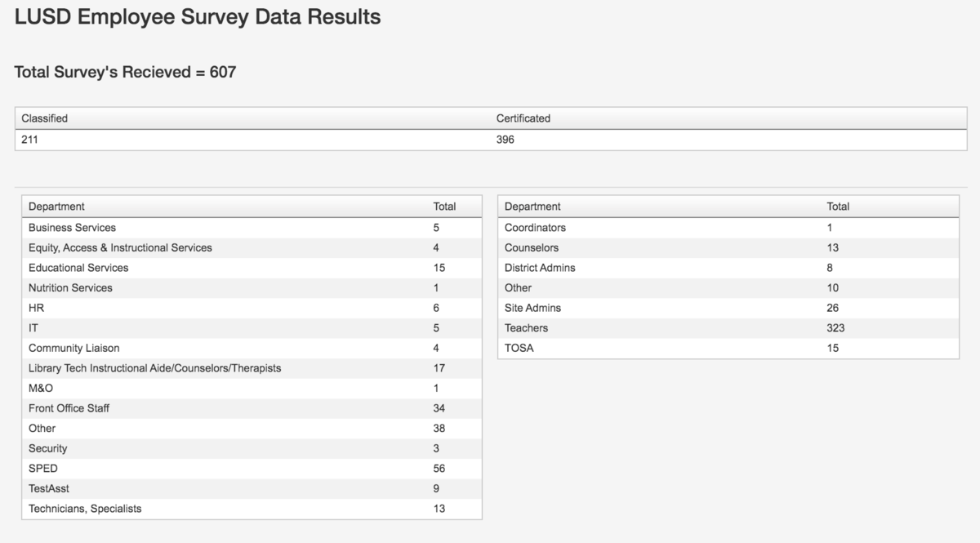Select the "Total Survey's Recieved = 607" text
Viewport: 980px width, 543px height.
click(x=125, y=72)
